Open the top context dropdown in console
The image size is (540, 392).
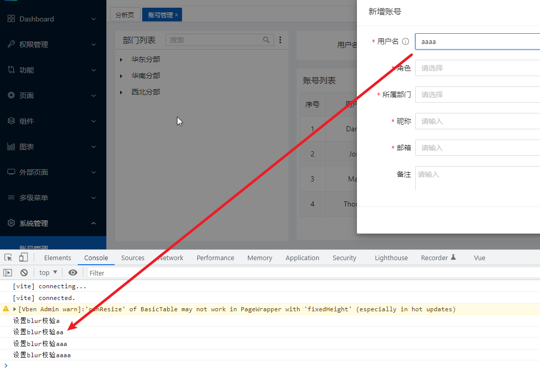coord(48,272)
